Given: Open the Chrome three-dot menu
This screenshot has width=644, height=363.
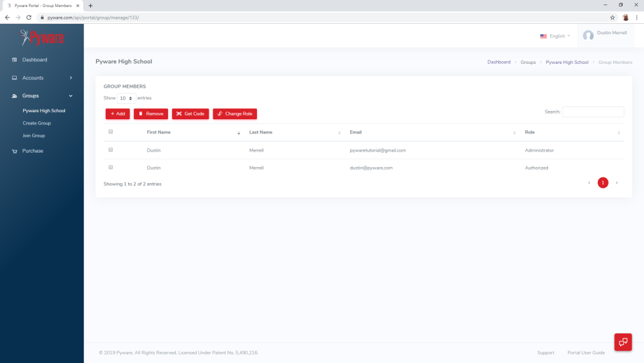Looking at the screenshot, I should (637, 17).
